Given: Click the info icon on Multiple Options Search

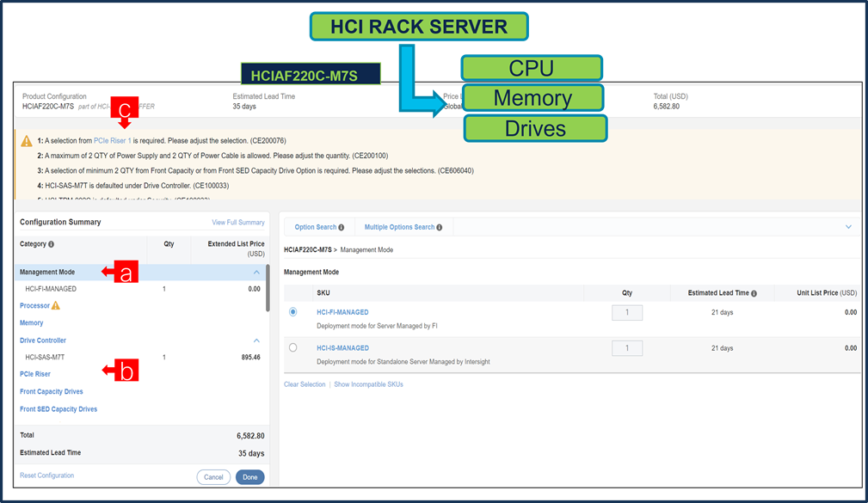Looking at the screenshot, I should click(x=439, y=228).
